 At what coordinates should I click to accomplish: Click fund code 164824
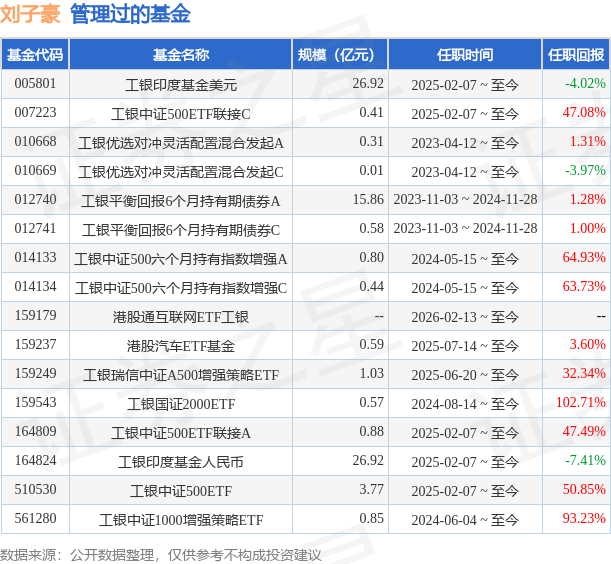coord(35,461)
